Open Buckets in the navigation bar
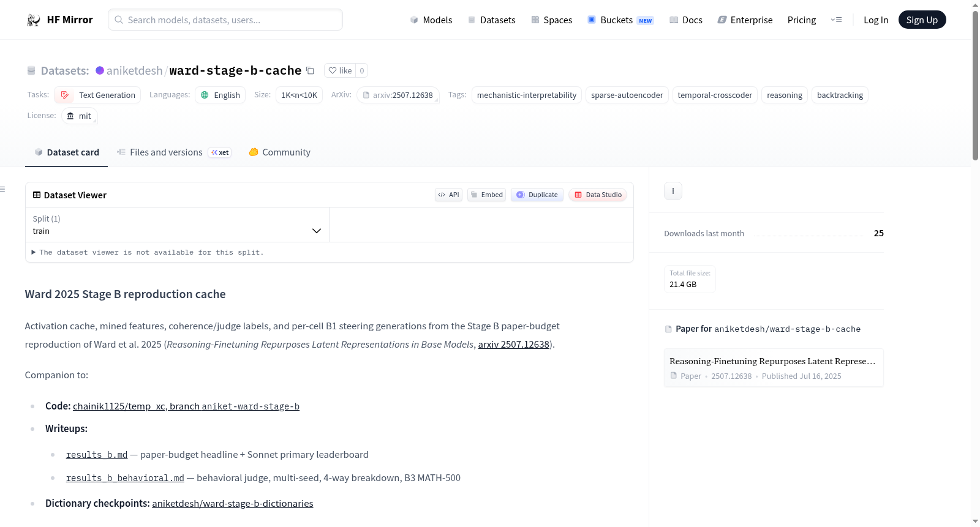Image resolution: width=980 pixels, height=527 pixels. click(620, 20)
